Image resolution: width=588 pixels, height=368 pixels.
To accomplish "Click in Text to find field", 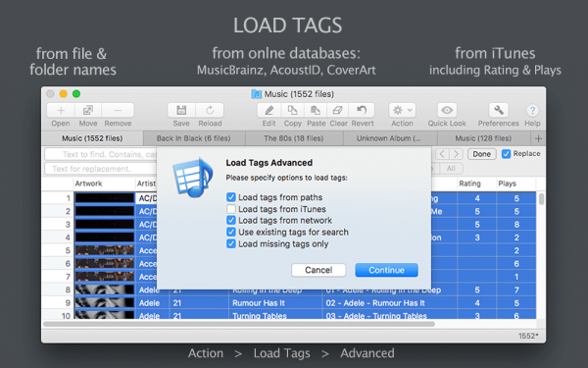I will point(101,154).
